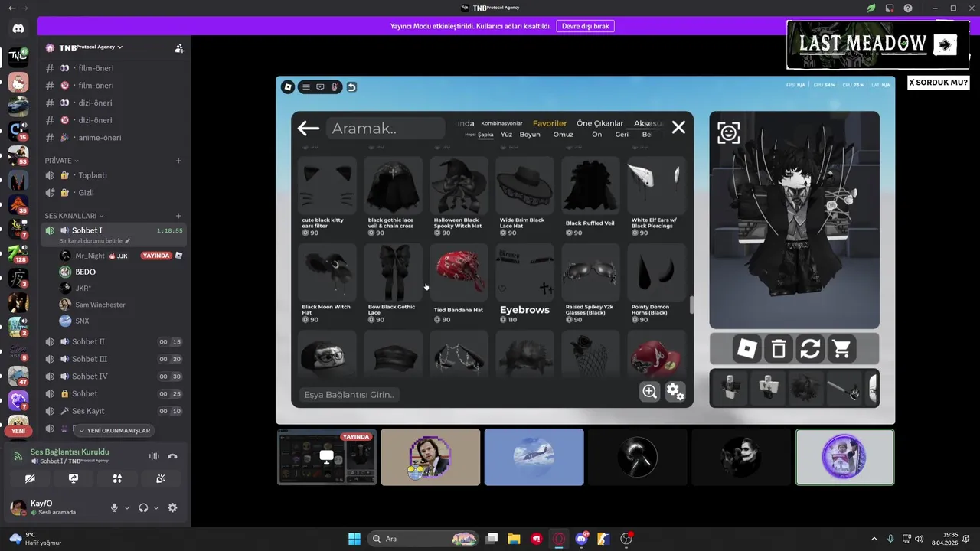980x551 pixels.
Task: Collapse the SES KANALLARI category
Action: pos(74,216)
